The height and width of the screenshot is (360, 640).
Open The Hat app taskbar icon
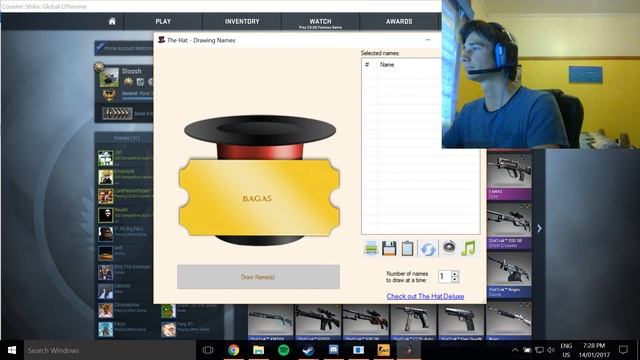(408, 350)
